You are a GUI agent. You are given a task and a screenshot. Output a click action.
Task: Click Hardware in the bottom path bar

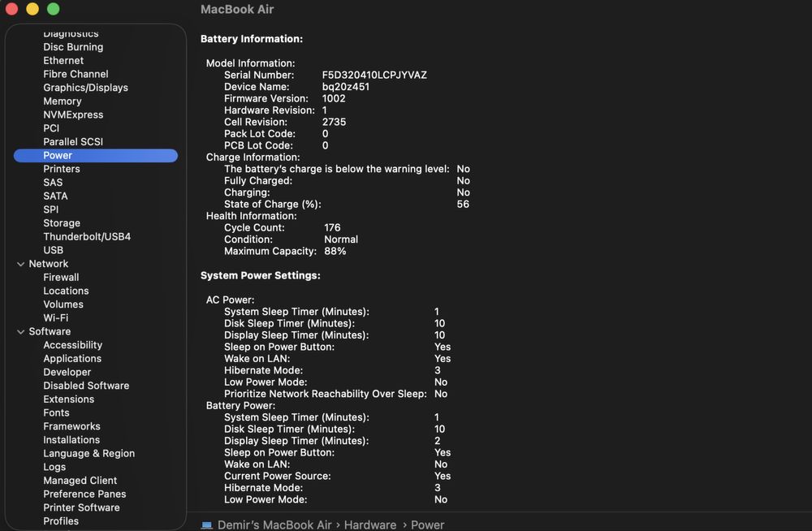(x=370, y=525)
